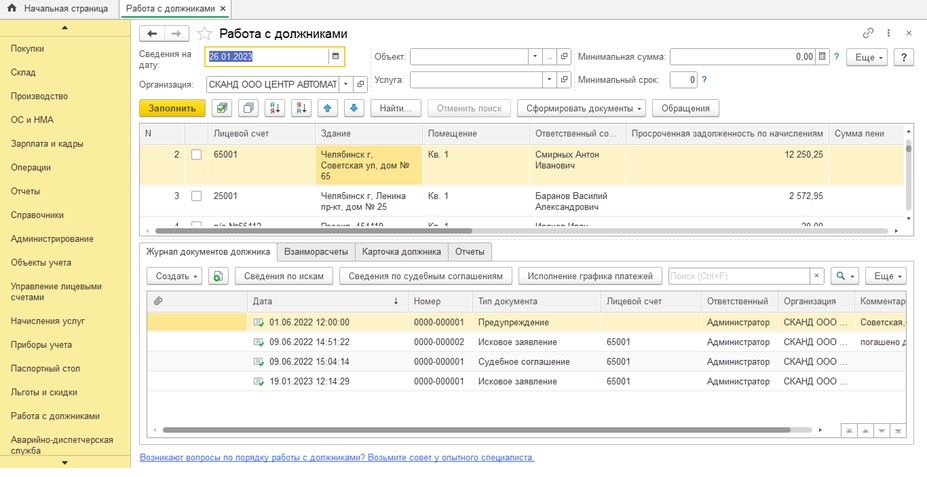This screenshot has height=477, width=927.
Task: Click the uncheck all rows icon
Action: pyautogui.click(x=249, y=108)
